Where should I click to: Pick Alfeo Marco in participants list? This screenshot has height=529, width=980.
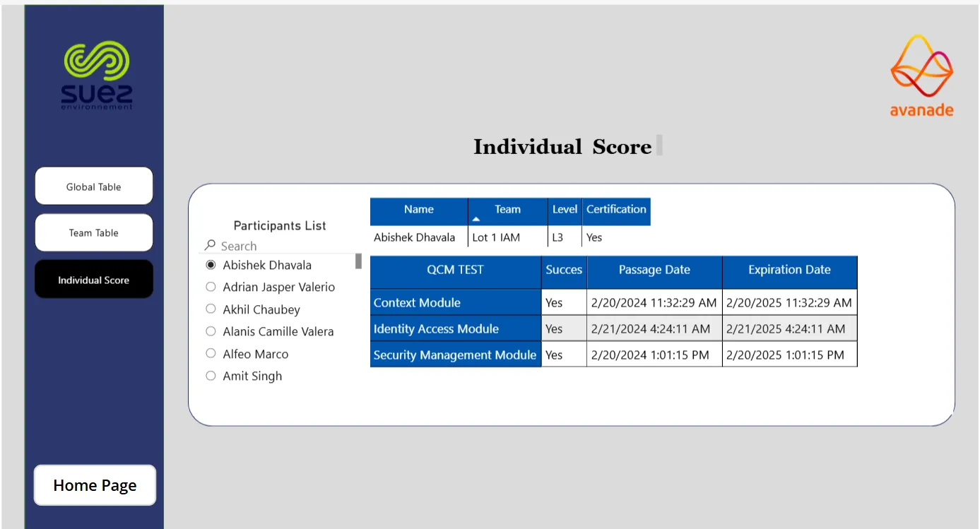pos(211,353)
